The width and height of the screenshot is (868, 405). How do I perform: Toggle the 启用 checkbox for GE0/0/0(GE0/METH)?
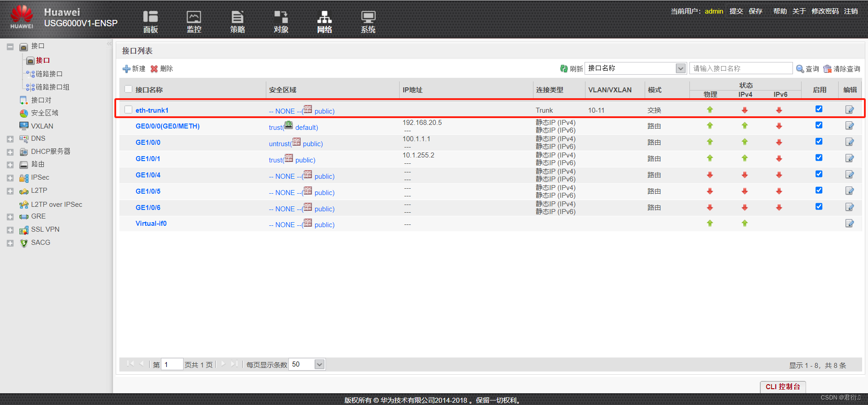point(819,125)
